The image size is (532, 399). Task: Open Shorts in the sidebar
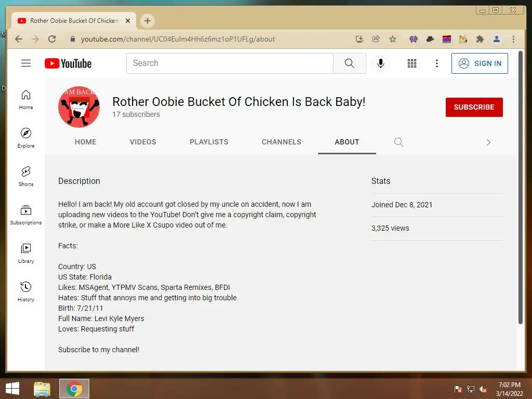(26, 177)
